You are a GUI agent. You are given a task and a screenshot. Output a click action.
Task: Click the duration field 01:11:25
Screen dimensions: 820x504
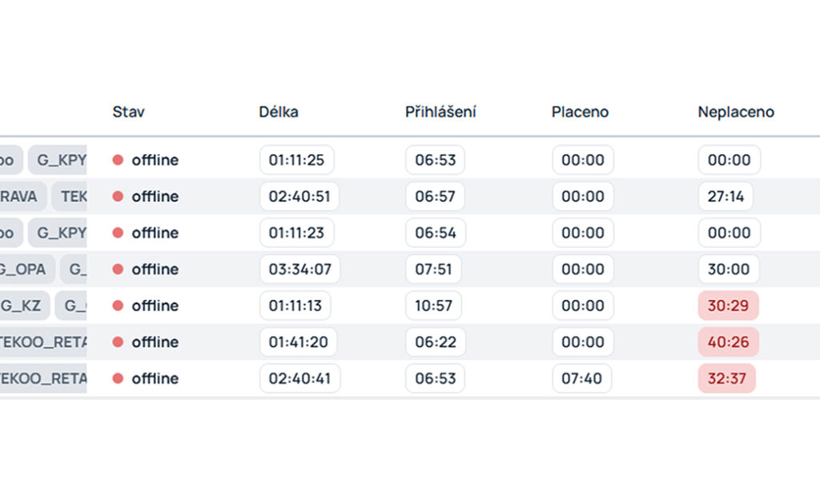(296, 160)
